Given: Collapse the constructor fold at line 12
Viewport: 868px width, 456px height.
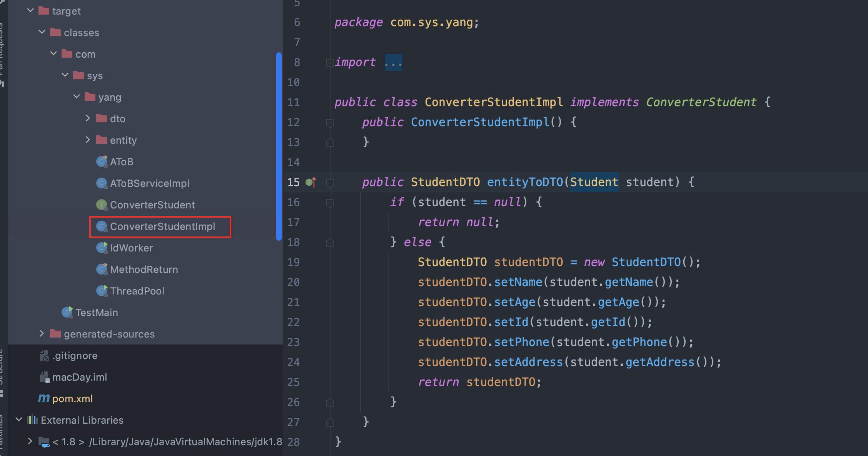Looking at the screenshot, I should [x=329, y=122].
